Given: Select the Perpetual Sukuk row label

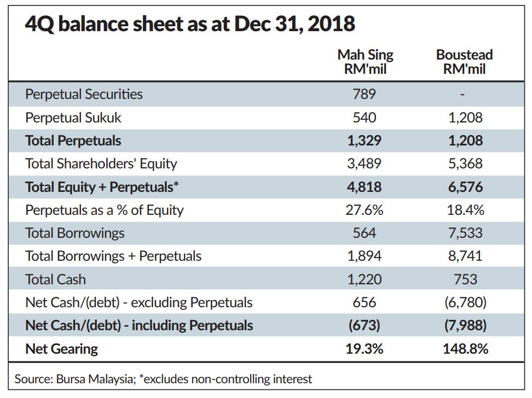Looking at the screenshot, I should (73, 118).
